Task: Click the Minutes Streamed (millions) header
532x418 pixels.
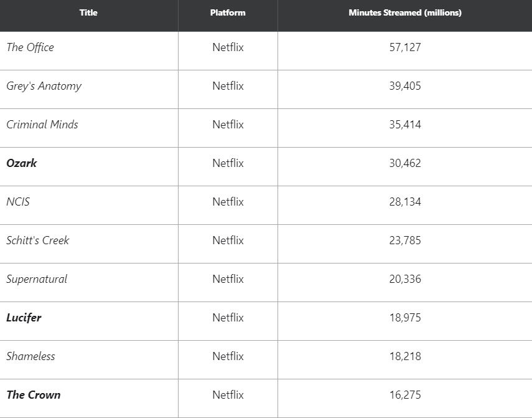Action: point(405,13)
